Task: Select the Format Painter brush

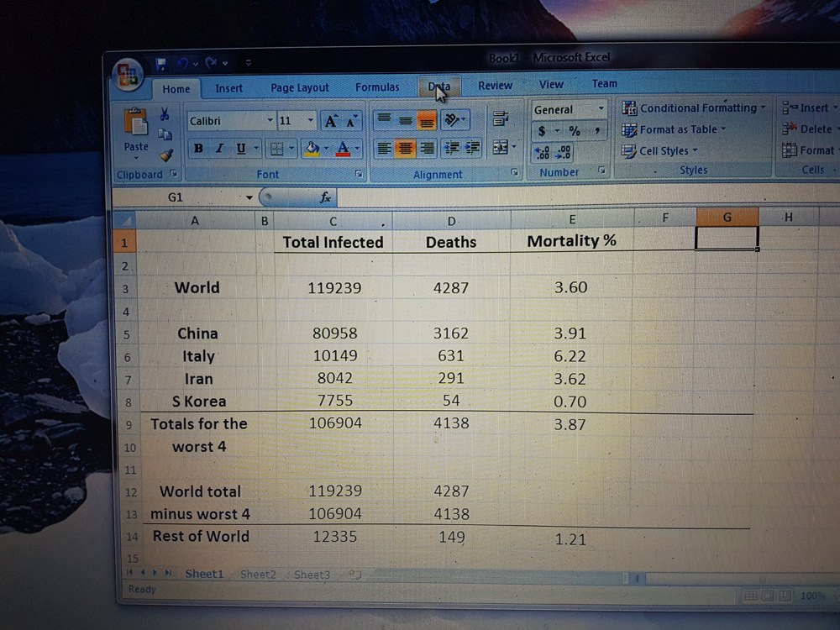Action: click(x=165, y=155)
